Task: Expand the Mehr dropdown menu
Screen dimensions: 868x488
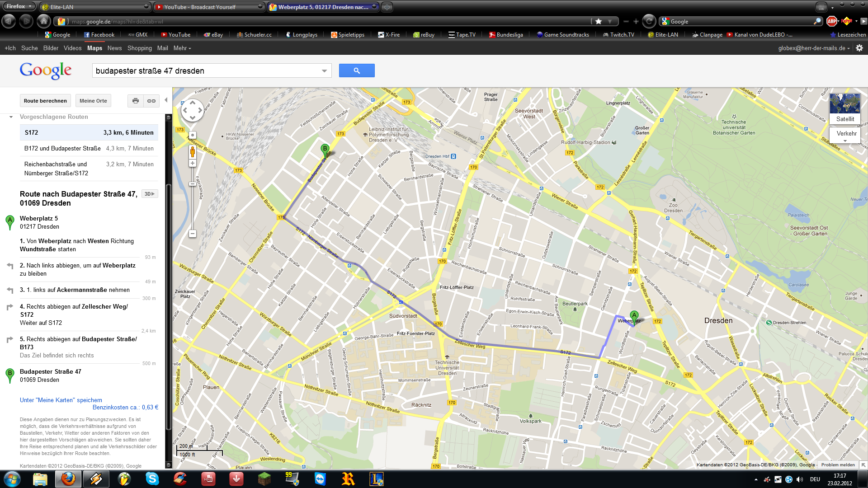Action: [182, 48]
